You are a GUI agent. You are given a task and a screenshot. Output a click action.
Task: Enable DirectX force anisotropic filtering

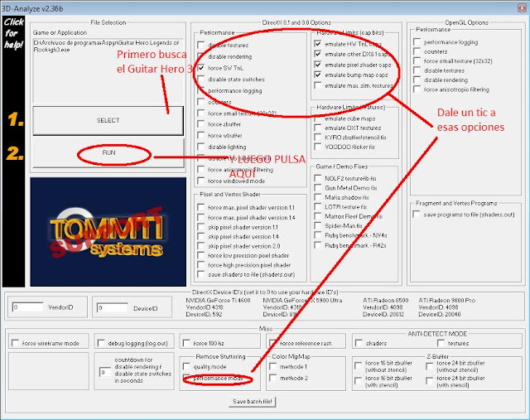tap(201, 170)
